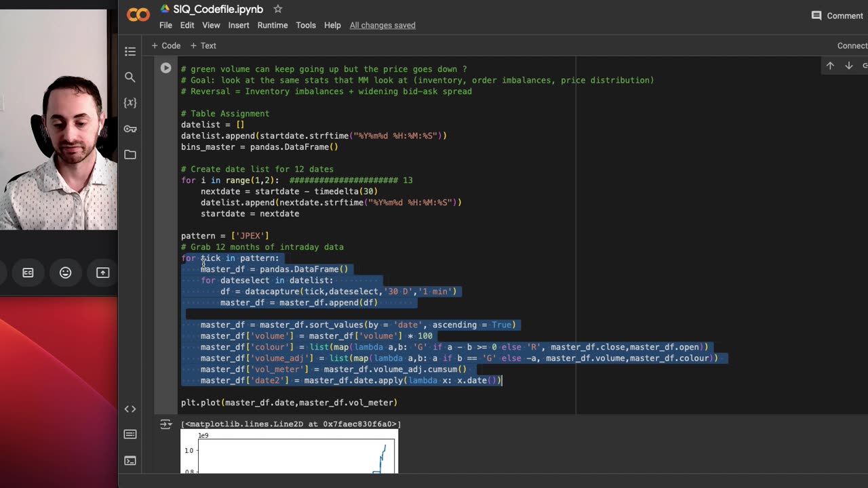
Task: Open the Runtime menu
Action: point(273,25)
